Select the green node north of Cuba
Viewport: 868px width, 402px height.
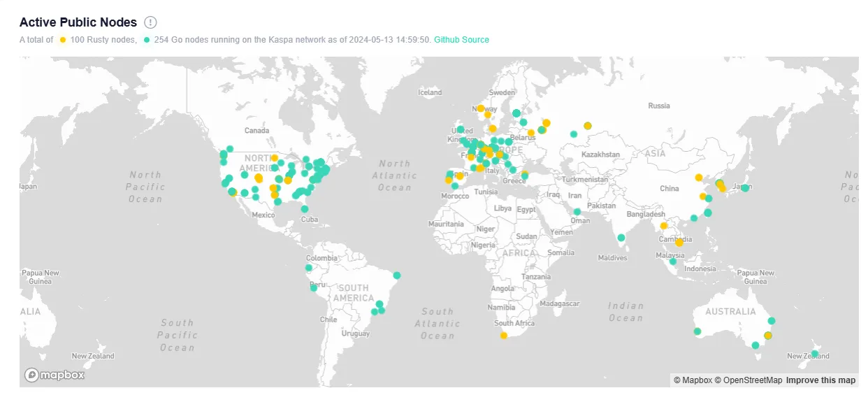(305, 208)
